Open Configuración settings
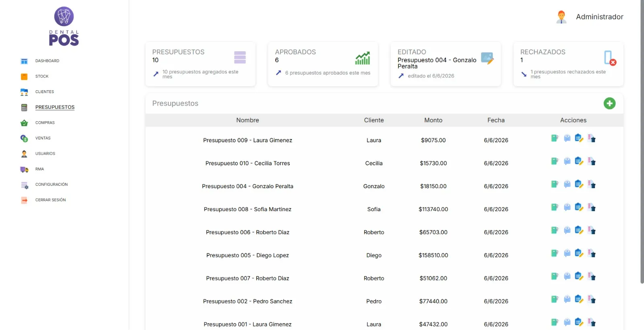This screenshot has width=644, height=330. tap(52, 185)
